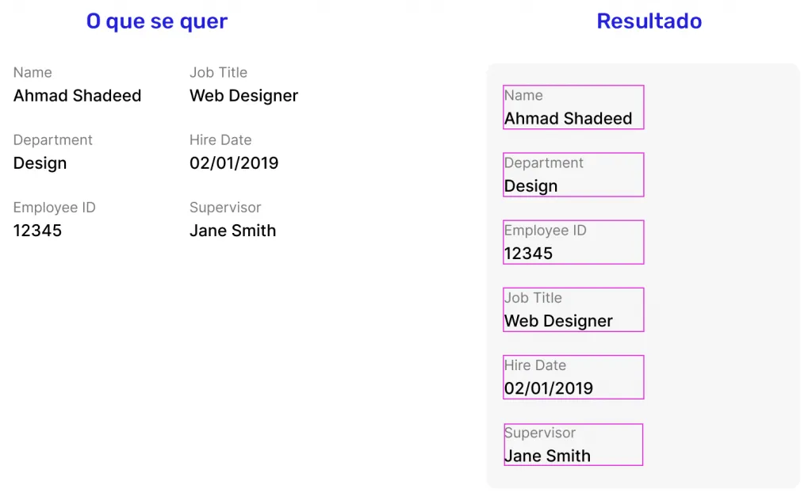The width and height of the screenshot is (812, 504).
Task: Click "Design" value in the Resultado card
Action: point(530,186)
